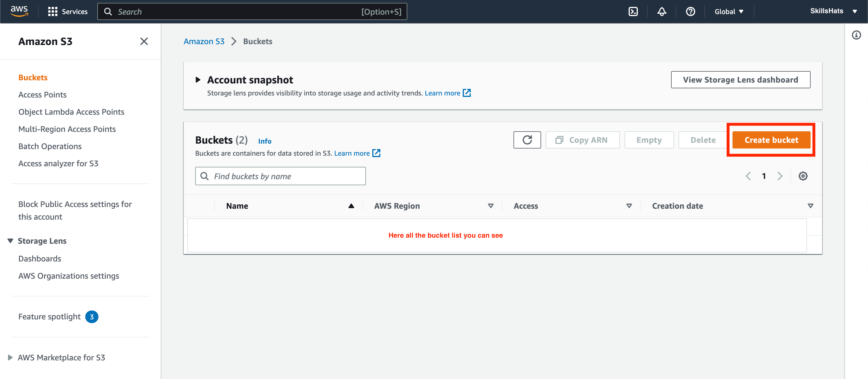This screenshot has height=379, width=868.
Task: Open the SkillsHats account menu
Action: [x=833, y=11]
